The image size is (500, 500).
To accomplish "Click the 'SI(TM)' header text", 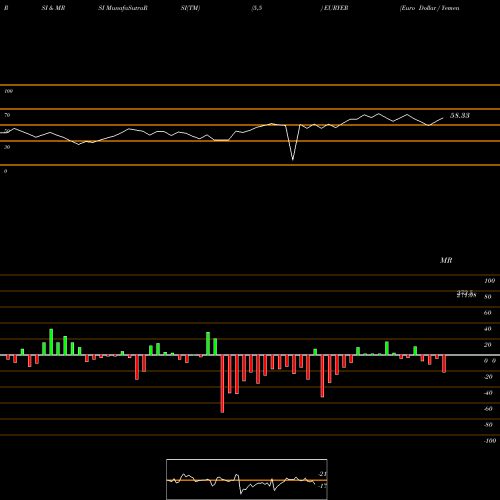I will tap(190, 8).
